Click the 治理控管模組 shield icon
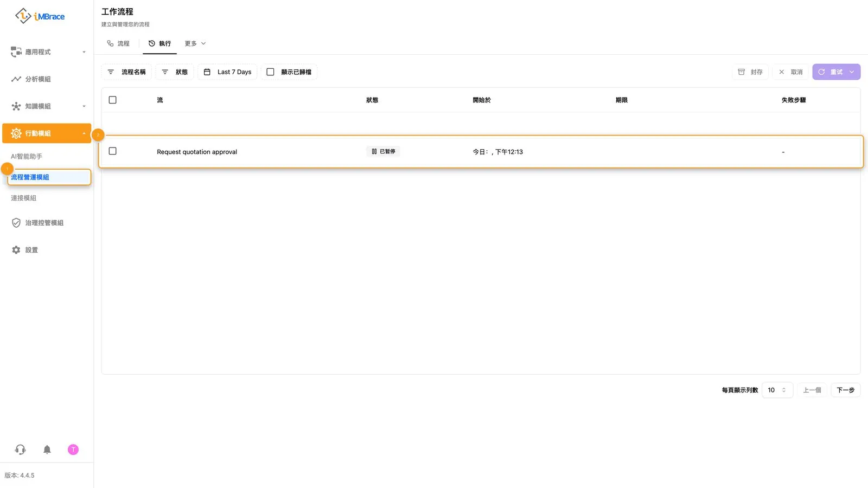The height and width of the screenshot is (488, 868). pyautogui.click(x=16, y=223)
